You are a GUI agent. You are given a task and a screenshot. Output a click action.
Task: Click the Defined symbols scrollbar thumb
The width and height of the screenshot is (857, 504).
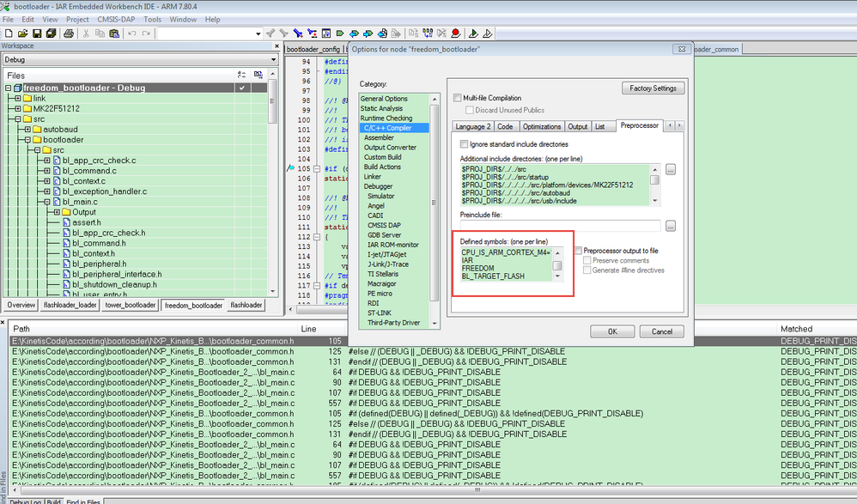[557, 265]
